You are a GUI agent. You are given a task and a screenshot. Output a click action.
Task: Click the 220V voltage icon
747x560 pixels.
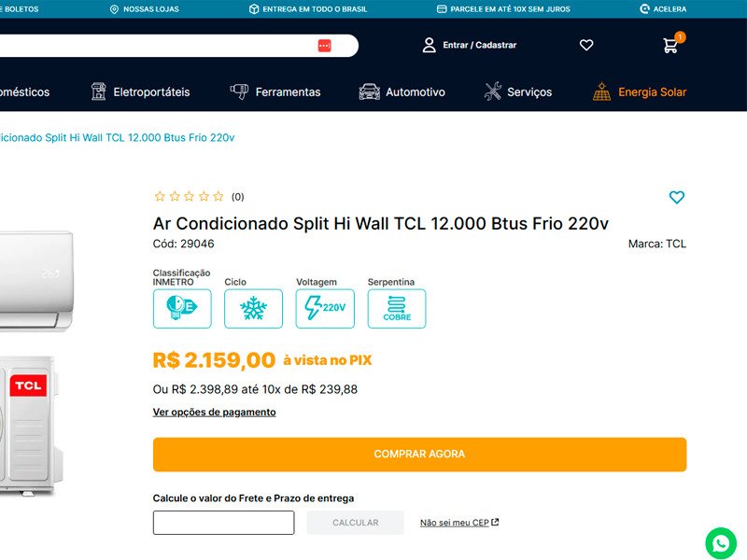[x=325, y=309]
